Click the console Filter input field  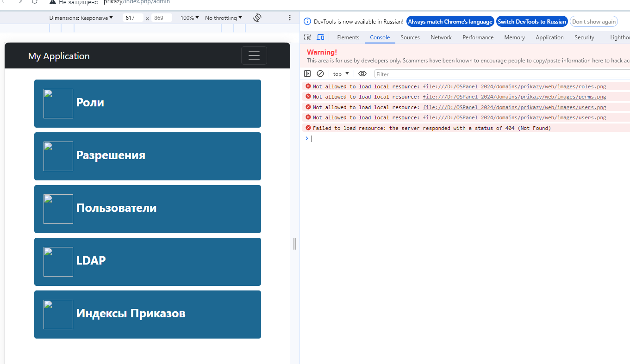click(x=502, y=74)
